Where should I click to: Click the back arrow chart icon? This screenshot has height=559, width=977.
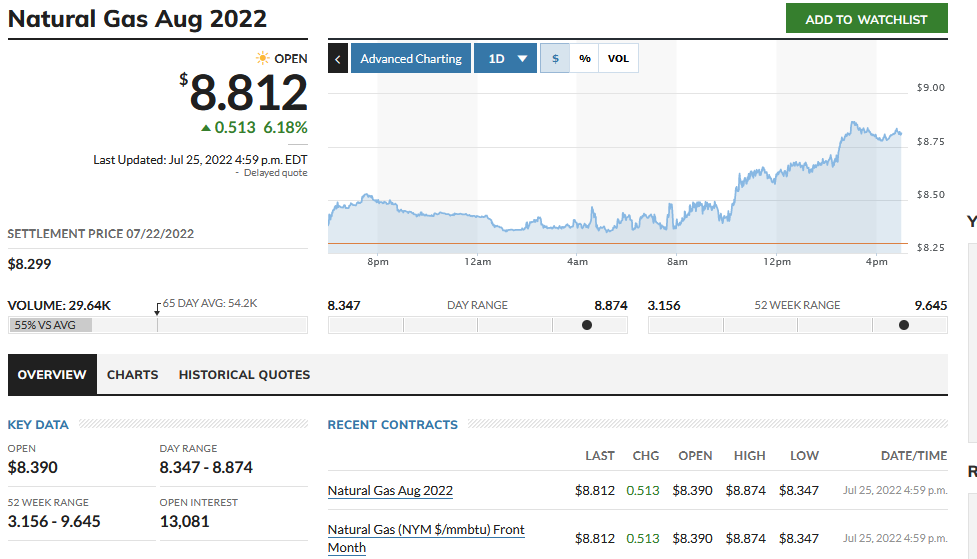pos(338,59)
